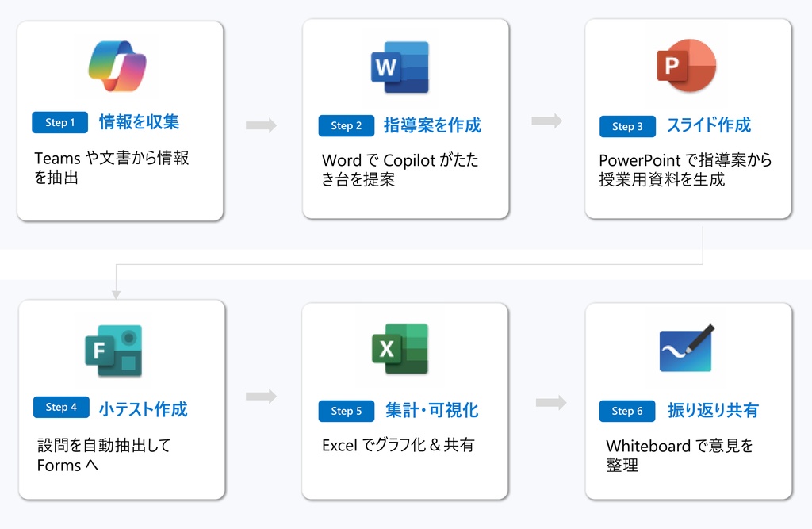Click the text PowerPoint で指導案から授業用資料を生成

click(x=685, y=170)
